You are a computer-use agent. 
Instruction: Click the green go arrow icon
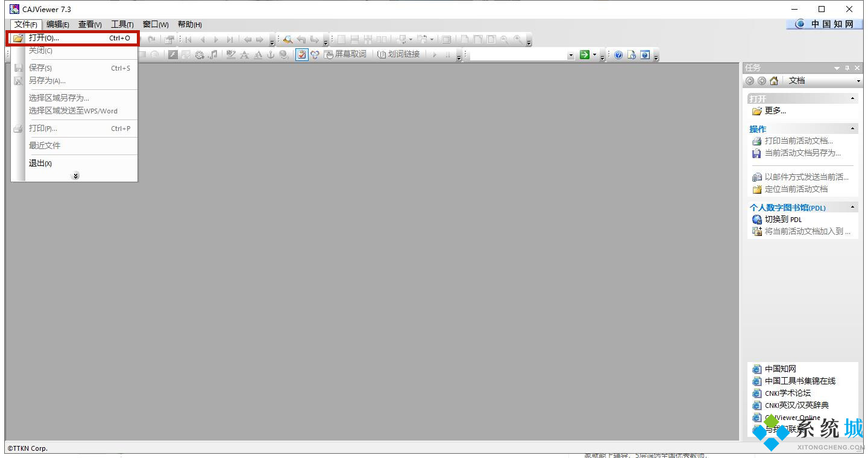coord(585,55)
